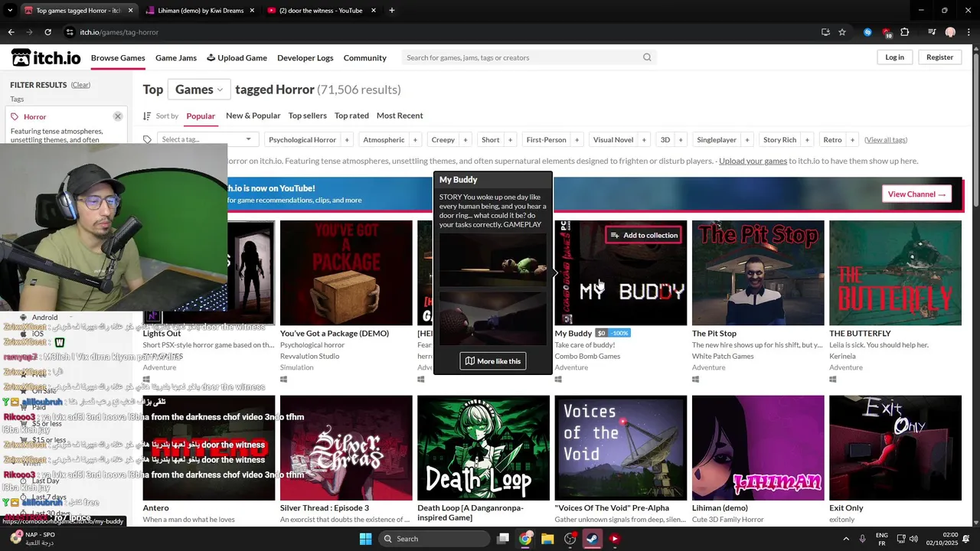Add Retro tag with plus icon
The height and width of the screenshot is (551, 980).
click(852, 139)
